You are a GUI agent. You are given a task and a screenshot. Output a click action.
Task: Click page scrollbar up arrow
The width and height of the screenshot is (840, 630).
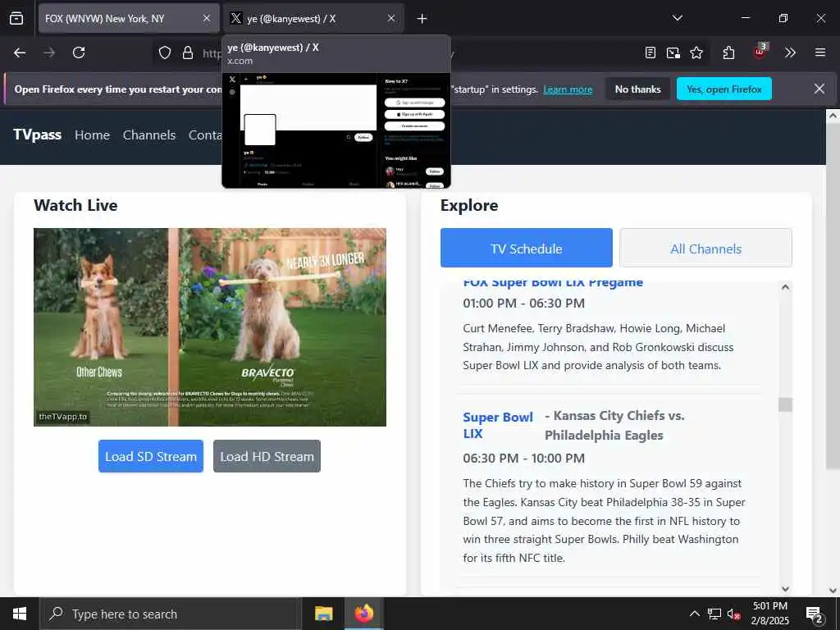[833, 116]
